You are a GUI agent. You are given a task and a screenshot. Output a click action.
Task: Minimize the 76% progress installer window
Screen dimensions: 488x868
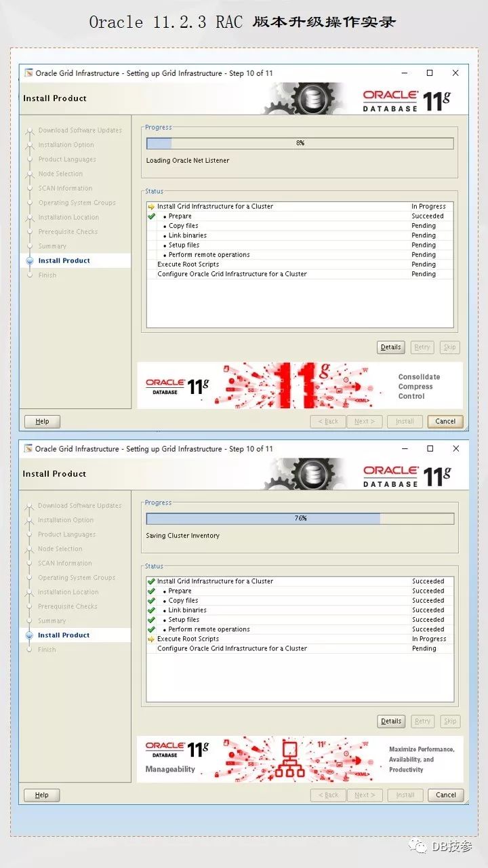[404, 449]
